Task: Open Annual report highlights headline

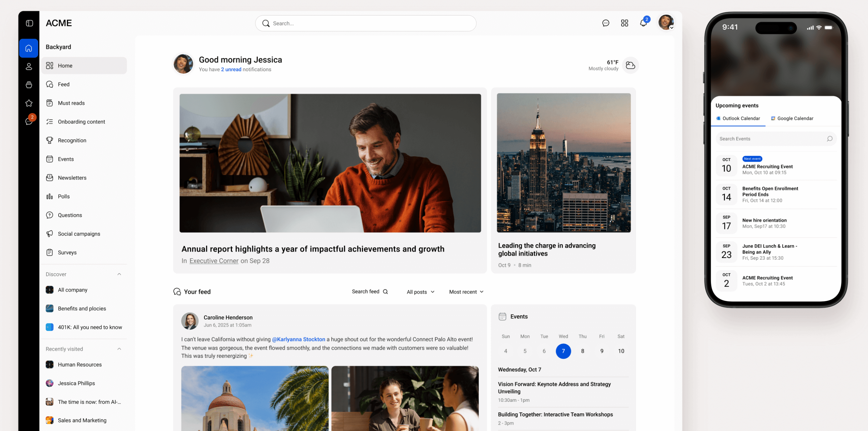Action: (313, 249)
